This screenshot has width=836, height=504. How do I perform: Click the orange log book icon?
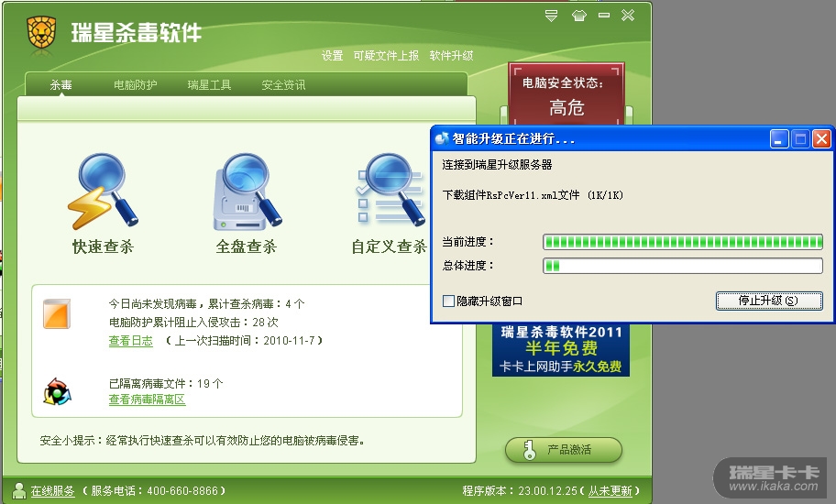pos(57,313)
